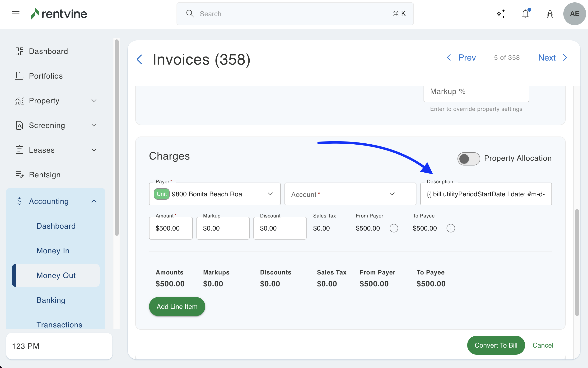Click the Add Line Item button
588x368 pixels.
[x=177, y=307]
